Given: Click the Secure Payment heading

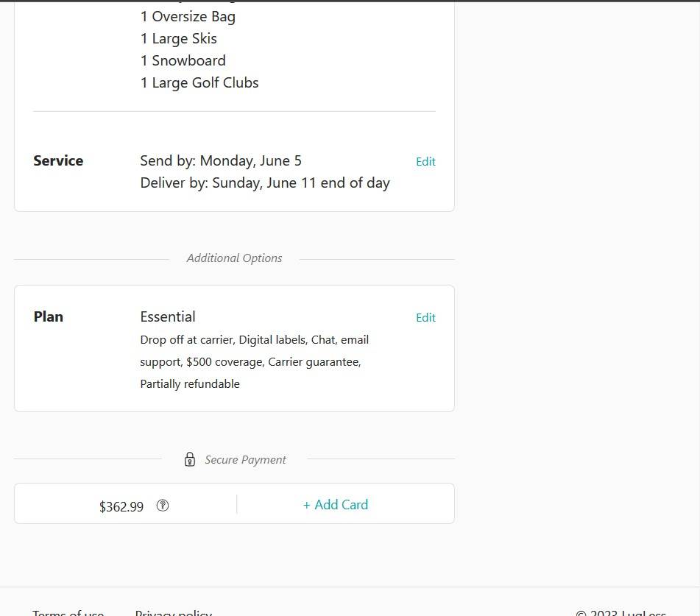Looking at the screenshot, I should pos(245,459).
